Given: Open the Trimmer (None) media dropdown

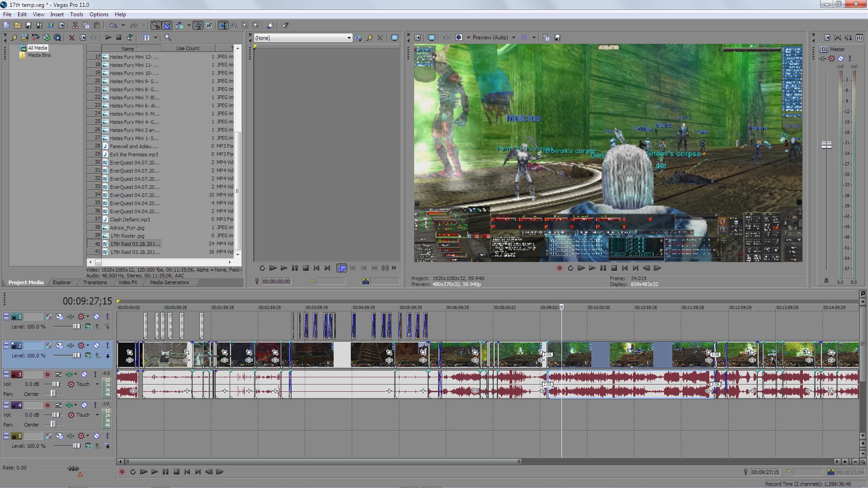Looking at the screenshot, I should tap(349, 38).
